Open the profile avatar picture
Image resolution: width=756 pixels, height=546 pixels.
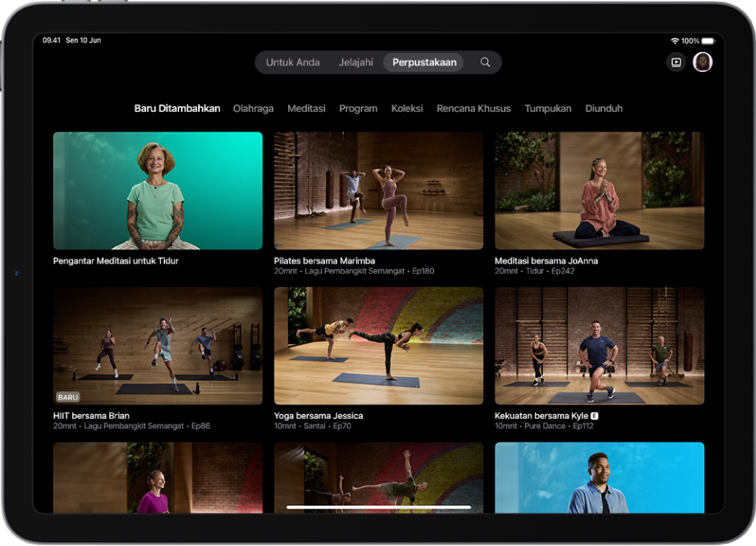pyautogui.click(x=702, y=62)
